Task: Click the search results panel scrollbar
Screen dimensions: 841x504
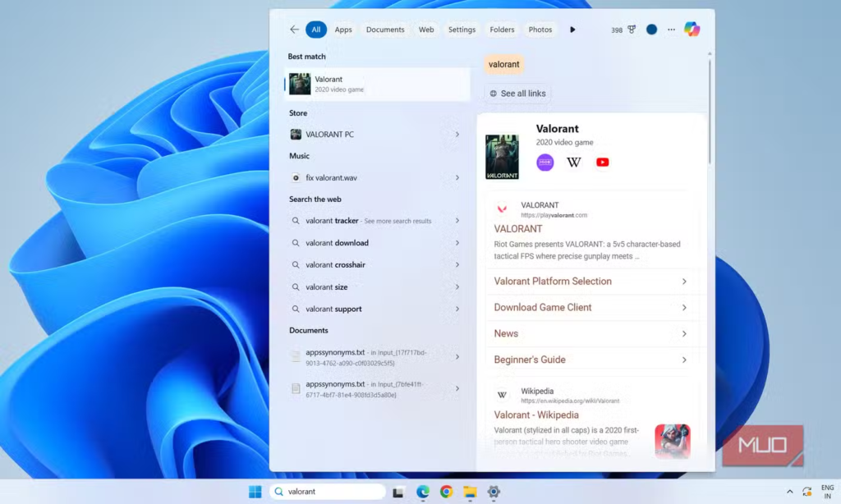Action: (x=710, y=107)
